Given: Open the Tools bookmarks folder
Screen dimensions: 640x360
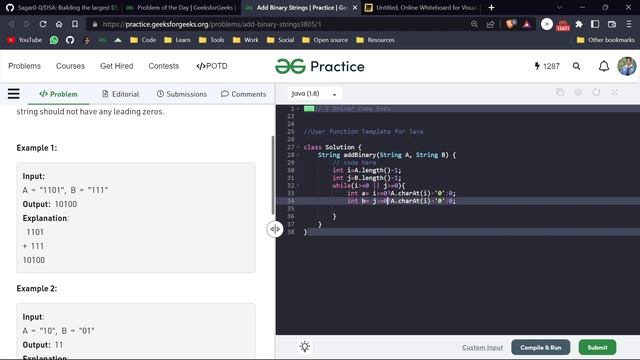Looking at the screenshot, I should click(x=211, y=40).
